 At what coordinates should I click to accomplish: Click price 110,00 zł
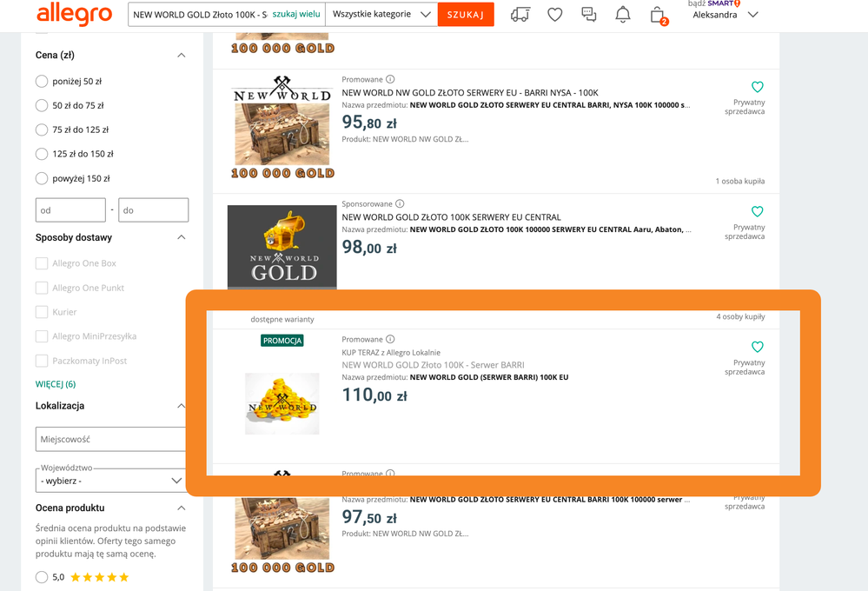tap(374, 395)
